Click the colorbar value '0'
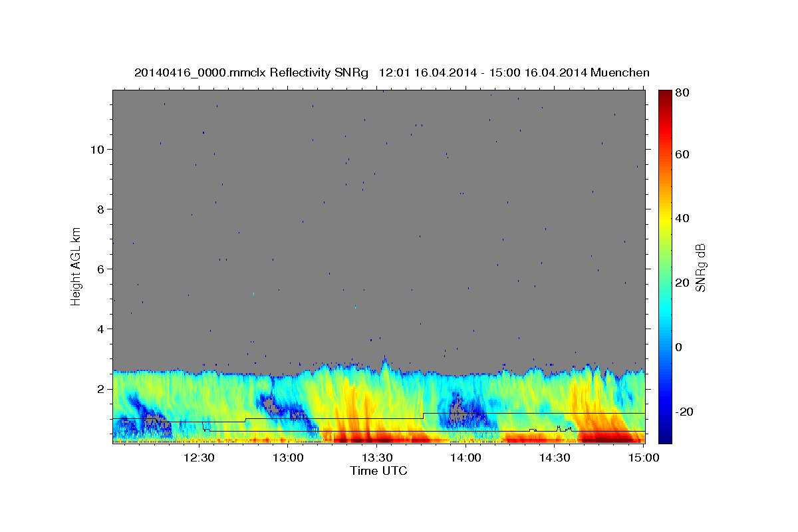Screen dimensions: 798x532 pyautogui.click(x=680, y=347)
